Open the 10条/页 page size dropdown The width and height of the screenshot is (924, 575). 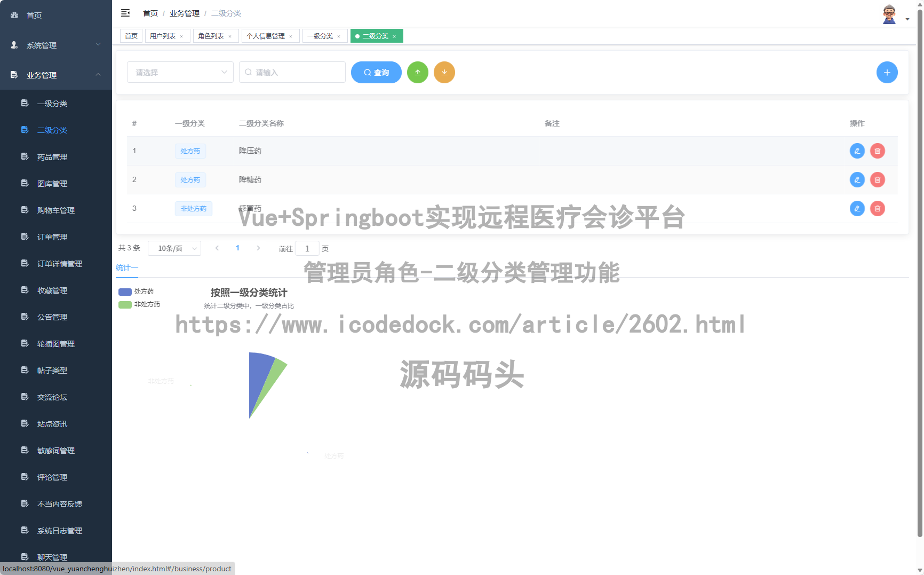[174, 248]
